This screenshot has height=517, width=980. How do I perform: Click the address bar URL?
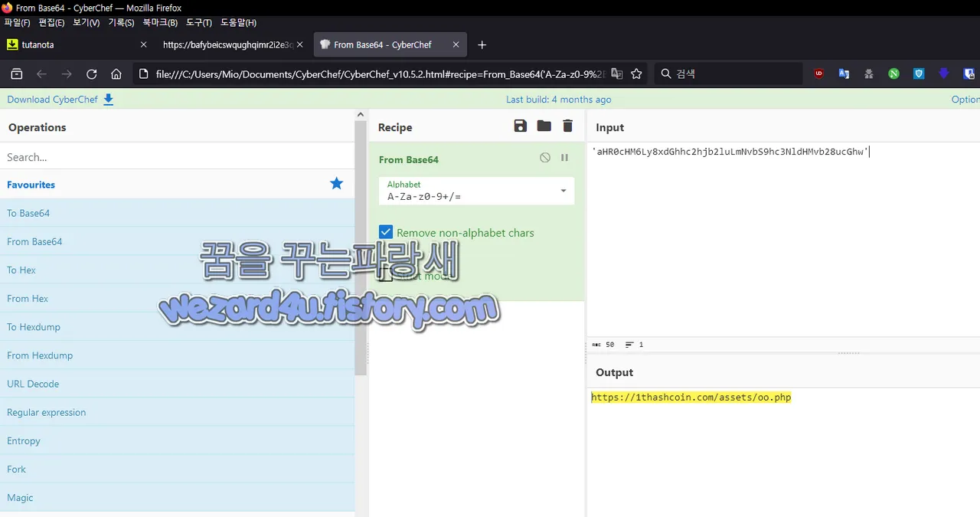tap(381, 74)
